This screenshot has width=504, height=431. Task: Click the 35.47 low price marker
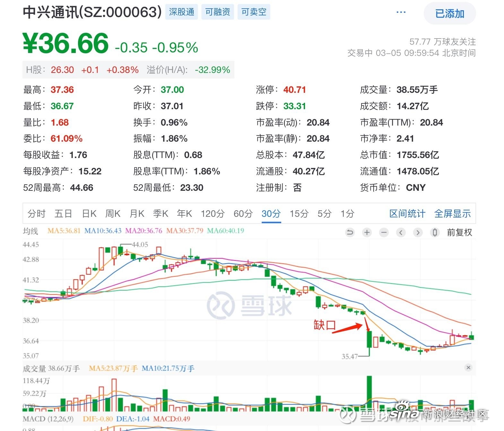[350, 356]
